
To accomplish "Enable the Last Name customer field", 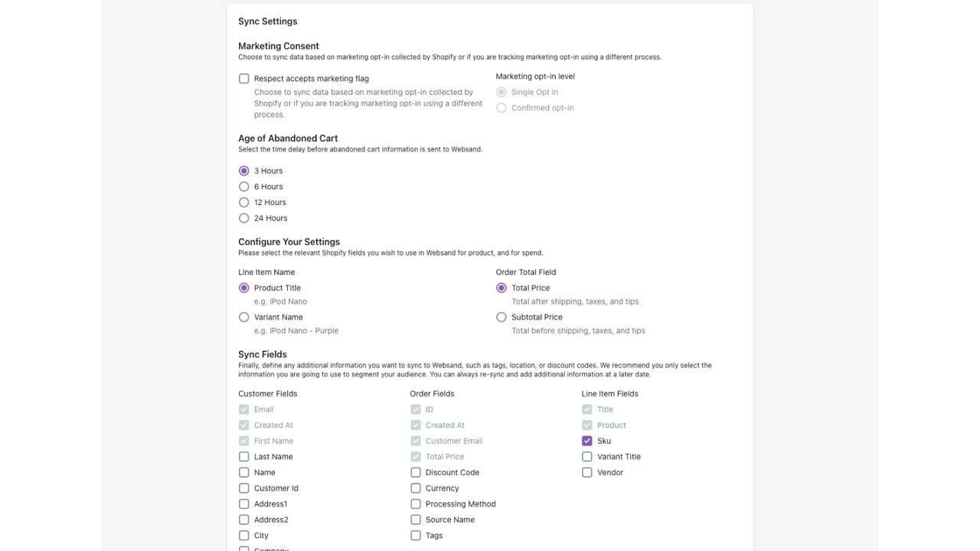I will pos(243,456).
